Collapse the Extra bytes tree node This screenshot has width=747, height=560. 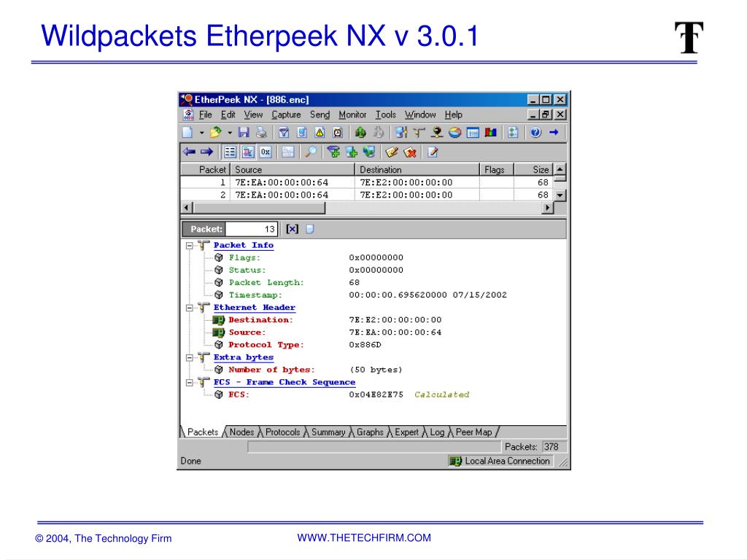point(189,357)
